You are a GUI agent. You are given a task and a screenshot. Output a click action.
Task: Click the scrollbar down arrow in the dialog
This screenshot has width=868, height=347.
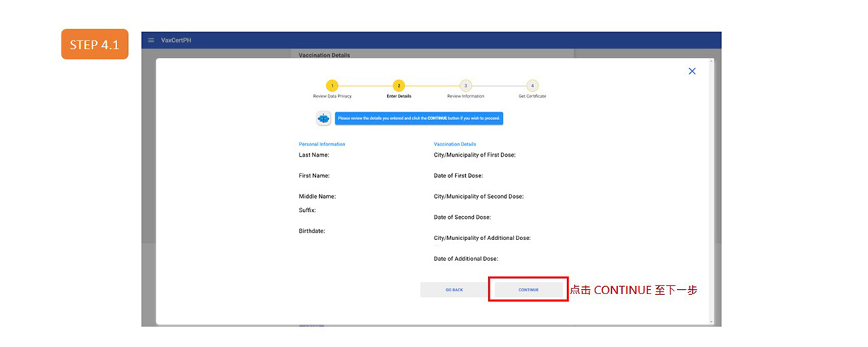click(x=712, y=322)
